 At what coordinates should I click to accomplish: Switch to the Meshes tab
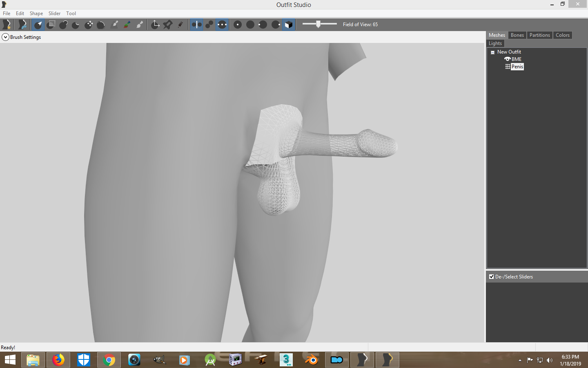point(497,35)
